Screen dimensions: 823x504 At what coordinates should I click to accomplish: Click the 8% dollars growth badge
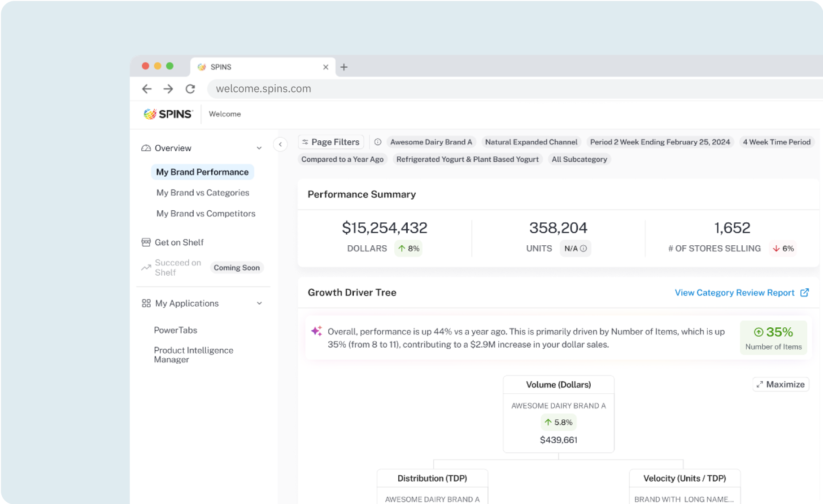click(409, 248)
